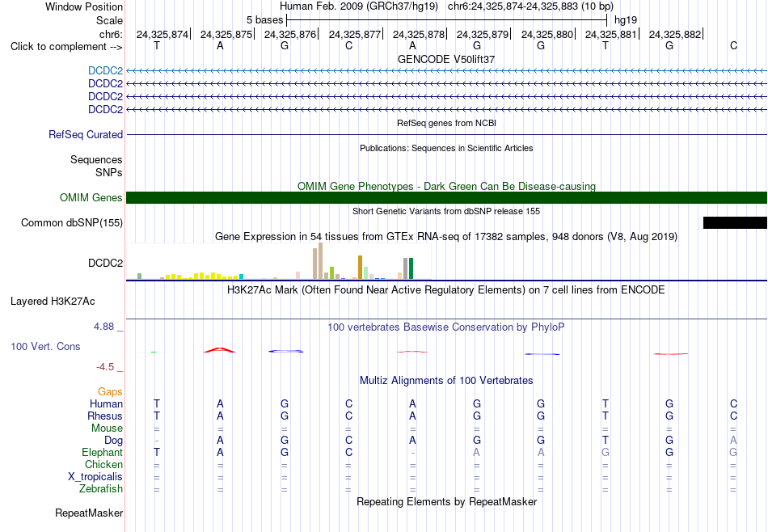This screenshot has width=768, height=532.
Task: Open the GENCODE V50lift37 track title
Action: click(446, 59)
